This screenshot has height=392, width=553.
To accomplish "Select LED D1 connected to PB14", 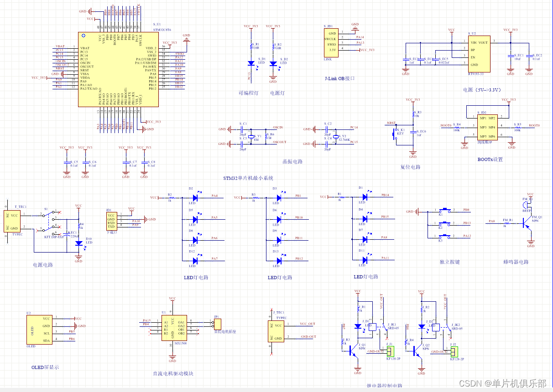I will pyautogui.click(x=365, y=197).
